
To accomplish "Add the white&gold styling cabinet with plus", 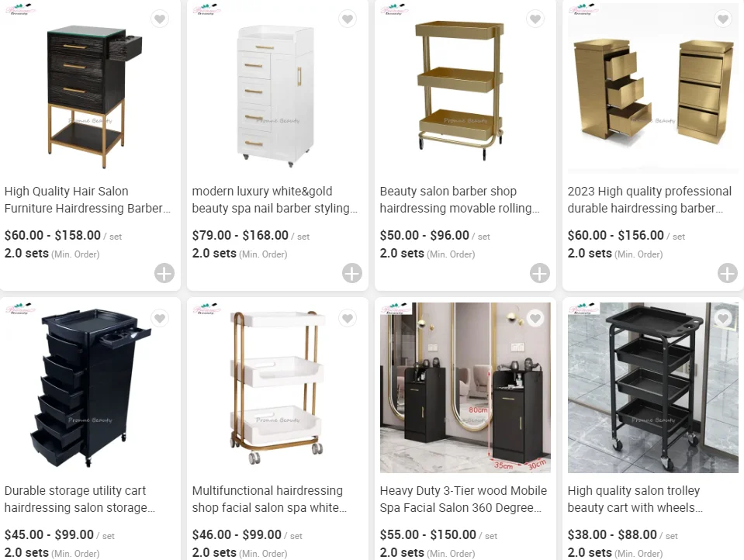I will coord(352,273).
